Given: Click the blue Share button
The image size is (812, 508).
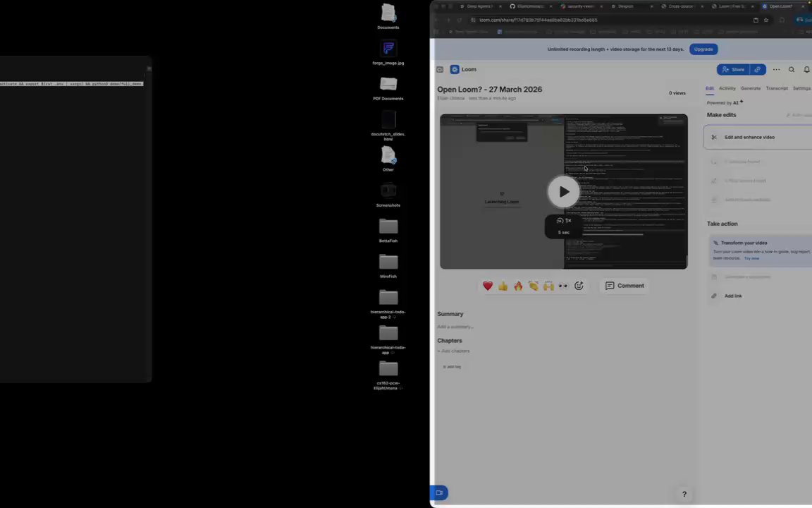Looking at the screenshot, I should tap(733, 69).
